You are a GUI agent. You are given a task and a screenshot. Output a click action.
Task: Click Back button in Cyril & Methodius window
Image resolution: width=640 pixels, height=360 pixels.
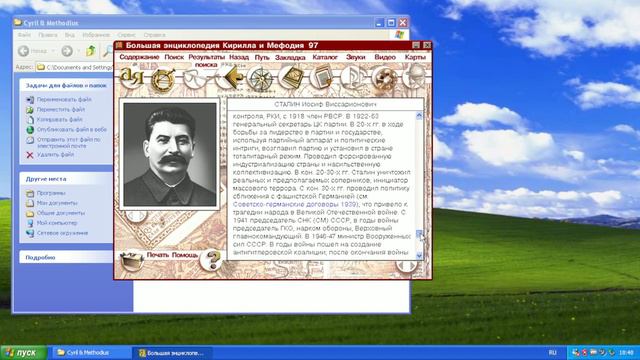click(x=24, y=51)
